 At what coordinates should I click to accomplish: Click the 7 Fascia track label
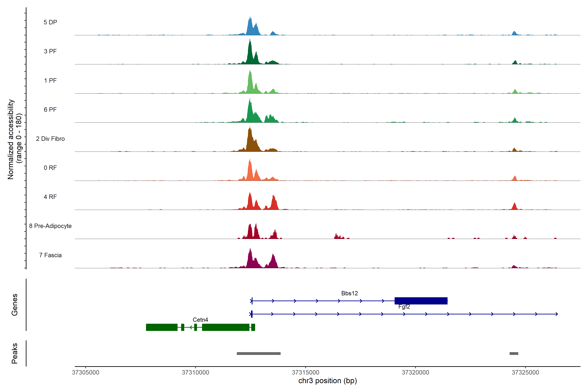(50, 255)
